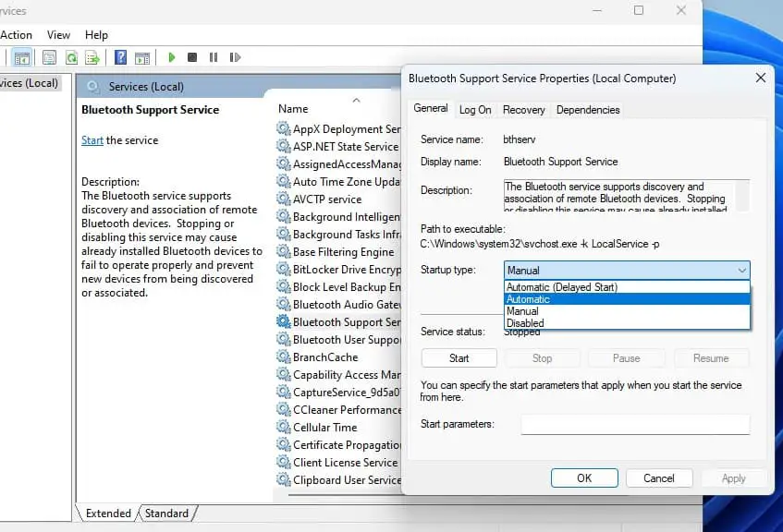Screen dimensions: 783x532
Task: Choose Automatic (Delayed Start) startup type
Action: 627,287
